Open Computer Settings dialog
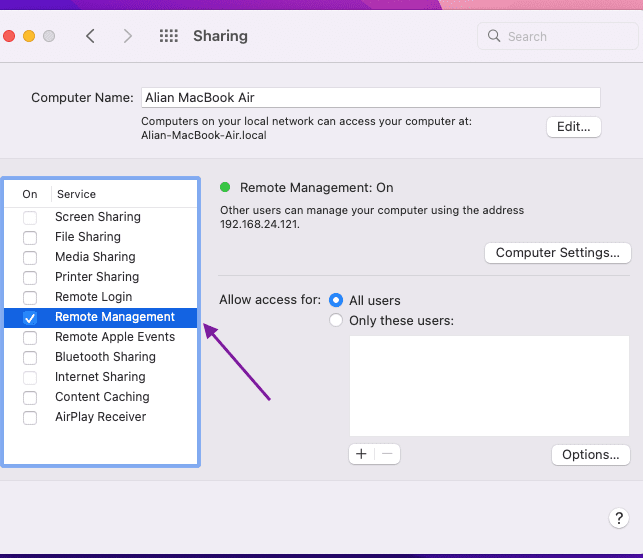The image size is (643, 558). [557, 253]
